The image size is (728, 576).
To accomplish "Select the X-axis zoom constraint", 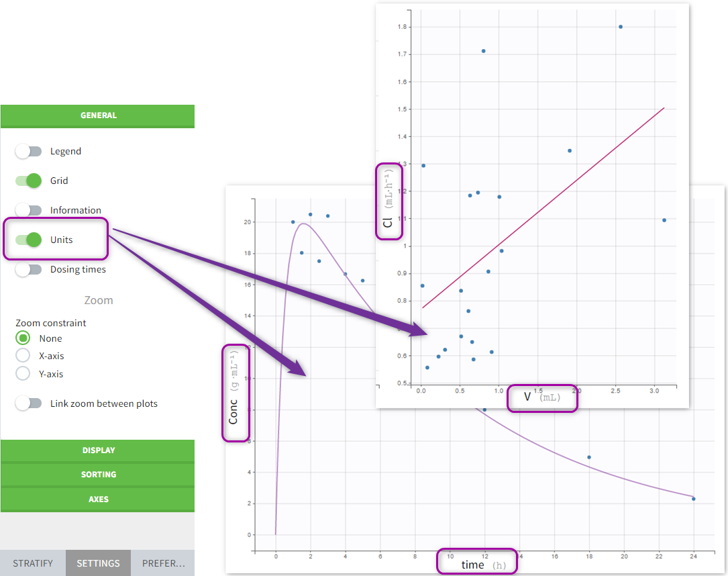I will [x=23, y=356].
